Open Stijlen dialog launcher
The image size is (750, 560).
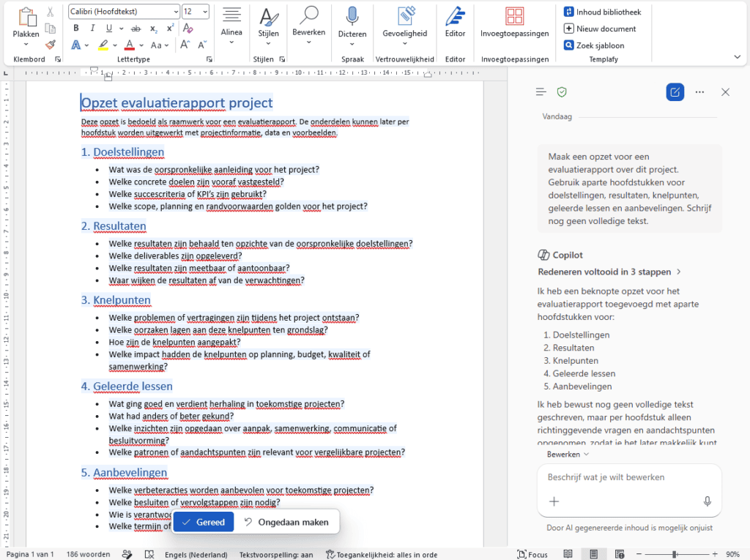[282, 59]
